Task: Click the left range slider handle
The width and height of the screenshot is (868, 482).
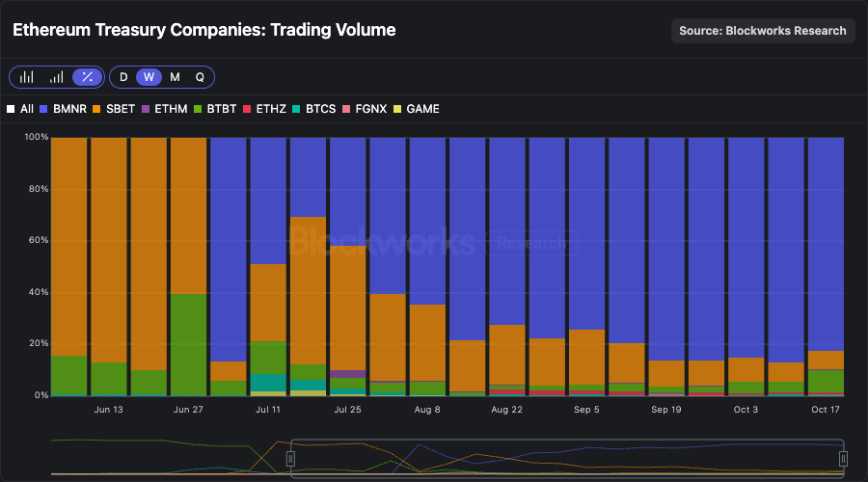Action: point(290,459)
